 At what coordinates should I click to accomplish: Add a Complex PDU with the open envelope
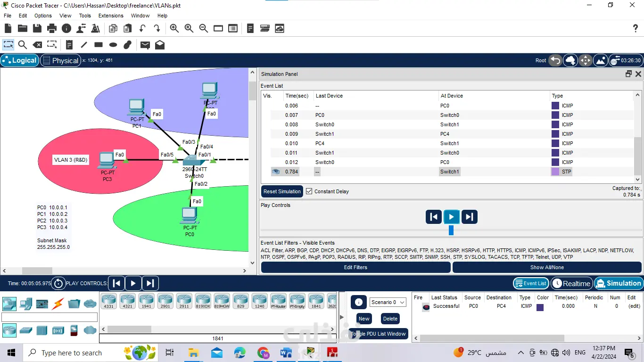(x=160, y=45)
